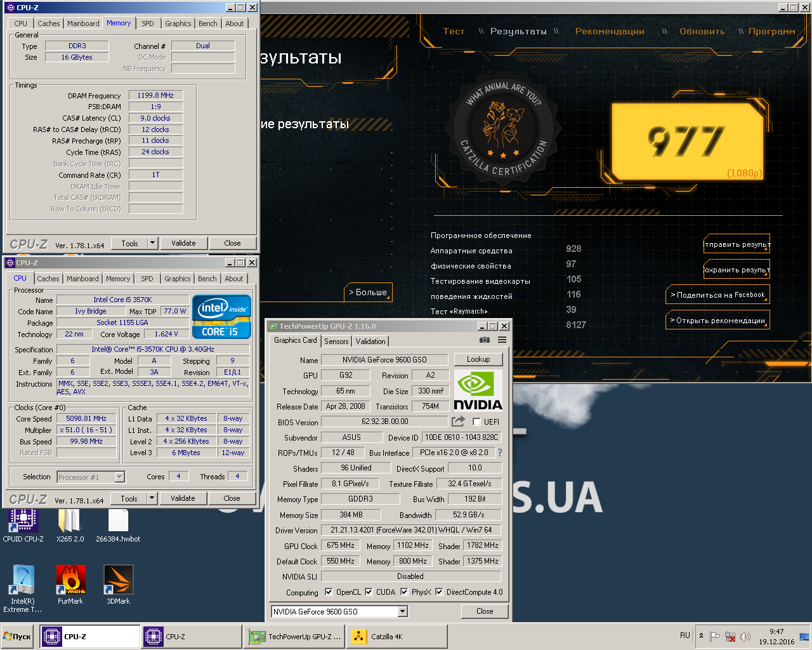This screenshot has width=812, height=650.
Task: Switch to TechPowerUp GPU-Z taskbar item
Action: 295,637
